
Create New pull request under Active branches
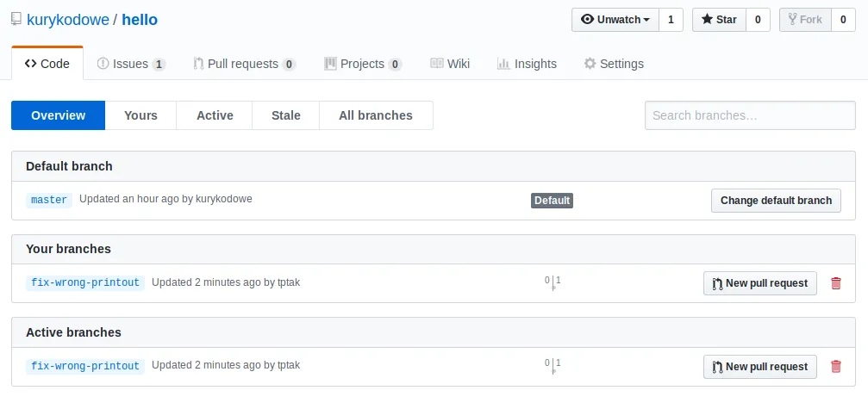click(x=760, y=367)
